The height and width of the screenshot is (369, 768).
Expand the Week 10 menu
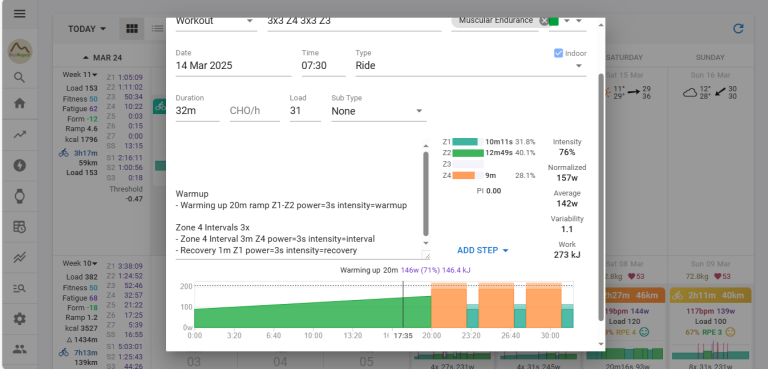tap(80, 264)
